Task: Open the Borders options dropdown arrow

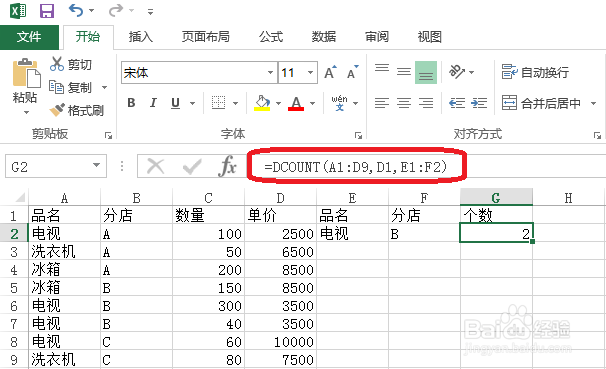Action: tap(235, 103)
